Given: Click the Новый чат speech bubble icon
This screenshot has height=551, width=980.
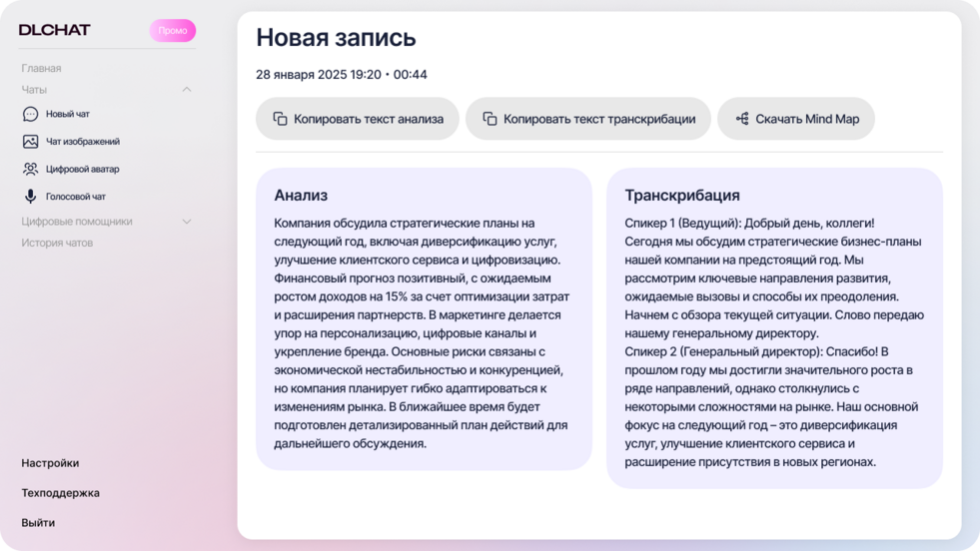Looking at the screenshot, I should tap(30, 115).
